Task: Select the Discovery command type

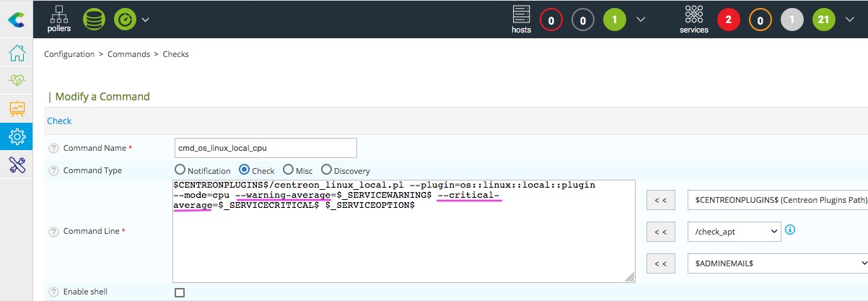Action: [x=326, y=170]
